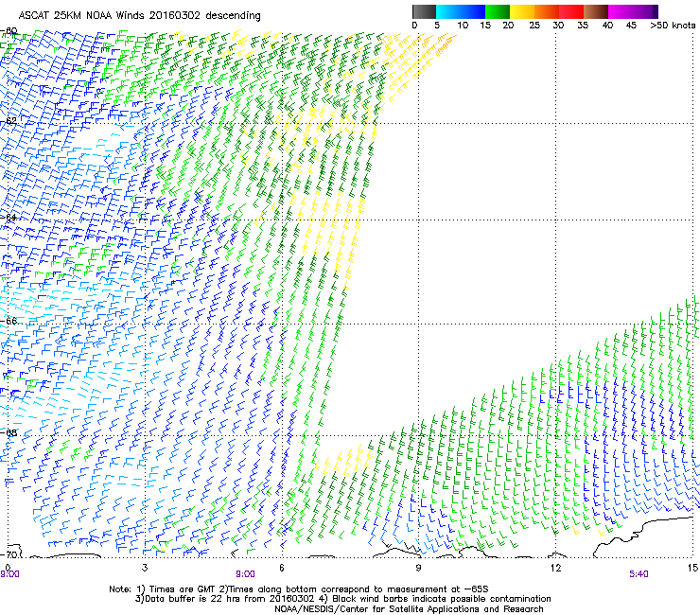Click the green 15-20 knots color segment
Image resolution: width=700 pixels, height=615 pixels.
coord(498,11)
